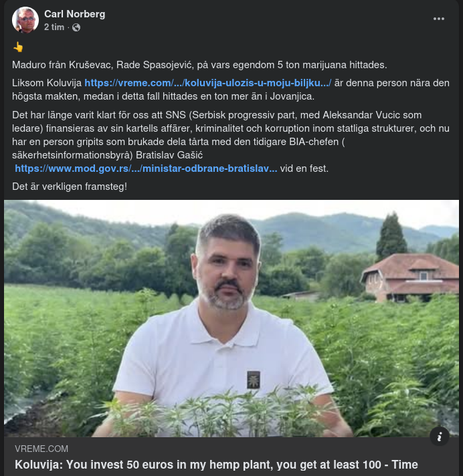Open the Koluvija article headline
The height and width of the screenshot is (476, 463).
216,465
